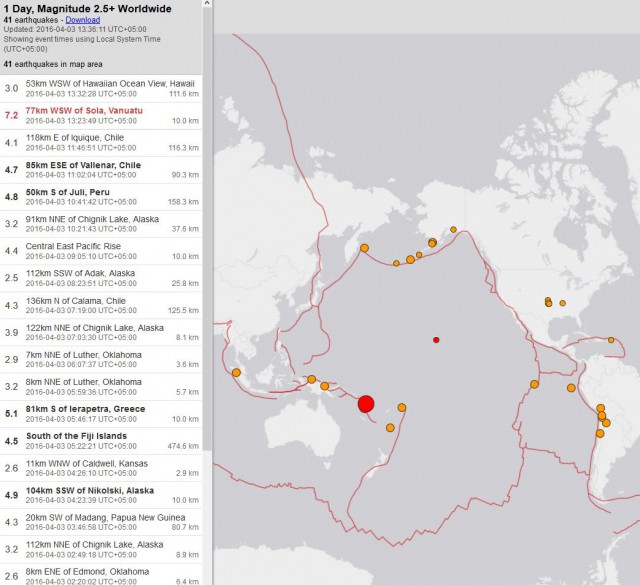Select the easternmost orange marker over Alaska
640x585 pixels.
453,230
